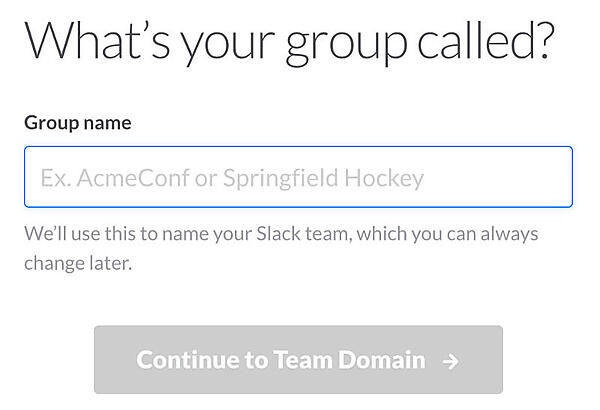Click the empty right end of the name field

pyautogui.click(x=520, y=177)
